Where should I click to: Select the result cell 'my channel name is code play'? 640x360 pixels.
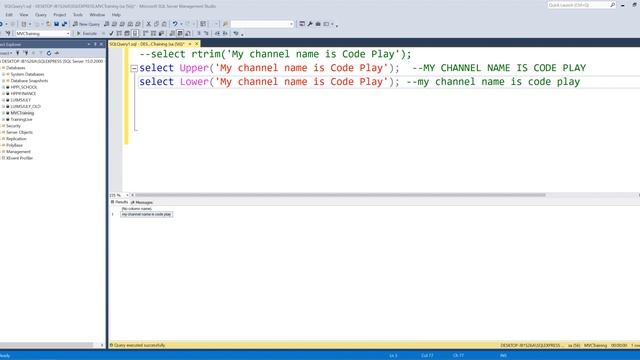pos(147,214)
